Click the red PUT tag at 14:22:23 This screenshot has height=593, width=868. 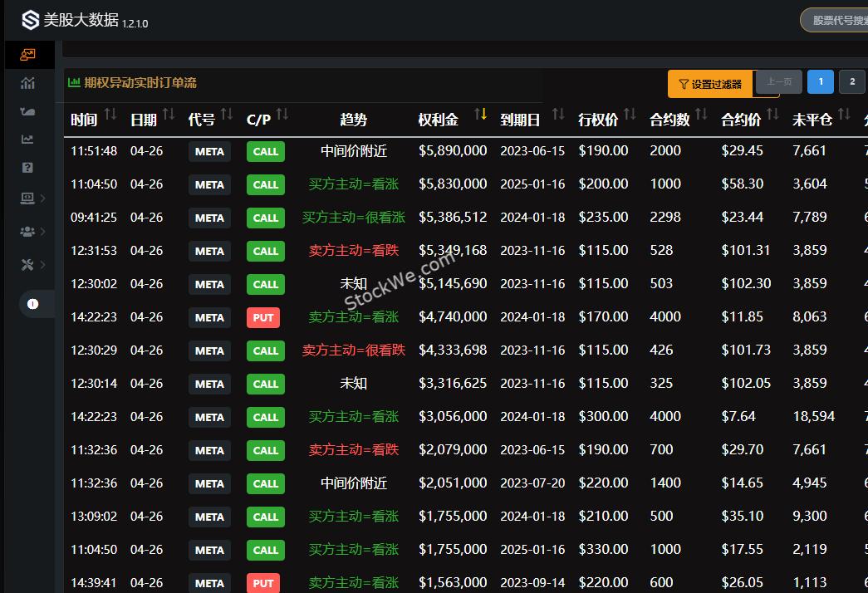coord(263,317)
